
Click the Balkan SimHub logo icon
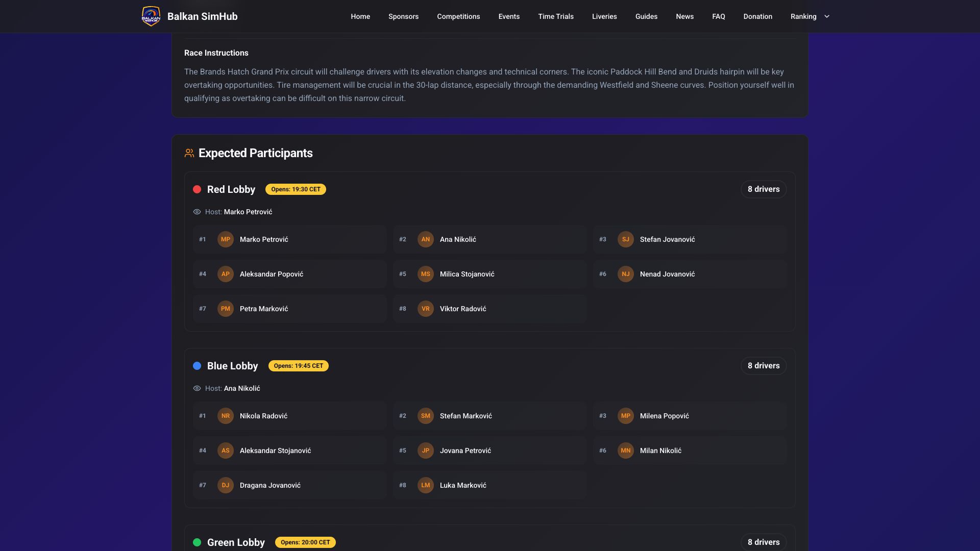(151, 16)
